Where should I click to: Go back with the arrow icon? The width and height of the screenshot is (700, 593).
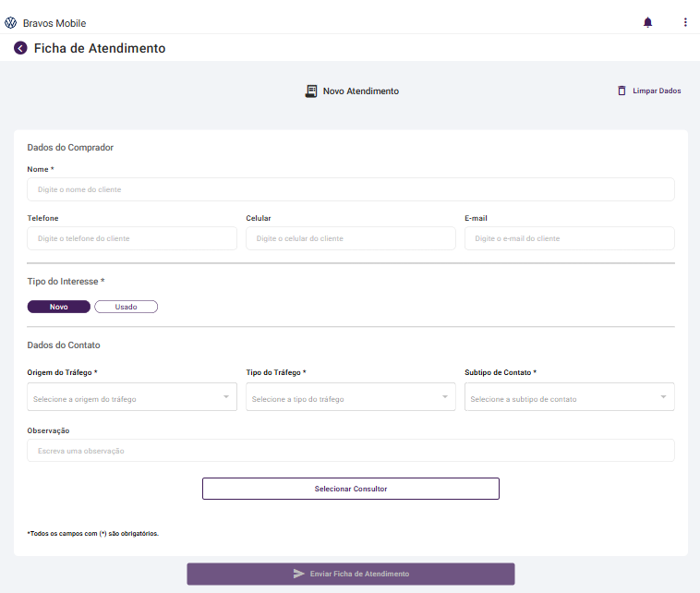(x=20, y=48)
